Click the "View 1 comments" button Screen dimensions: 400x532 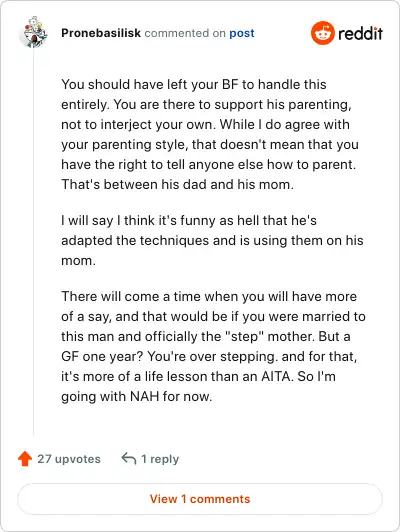point(200,499)
